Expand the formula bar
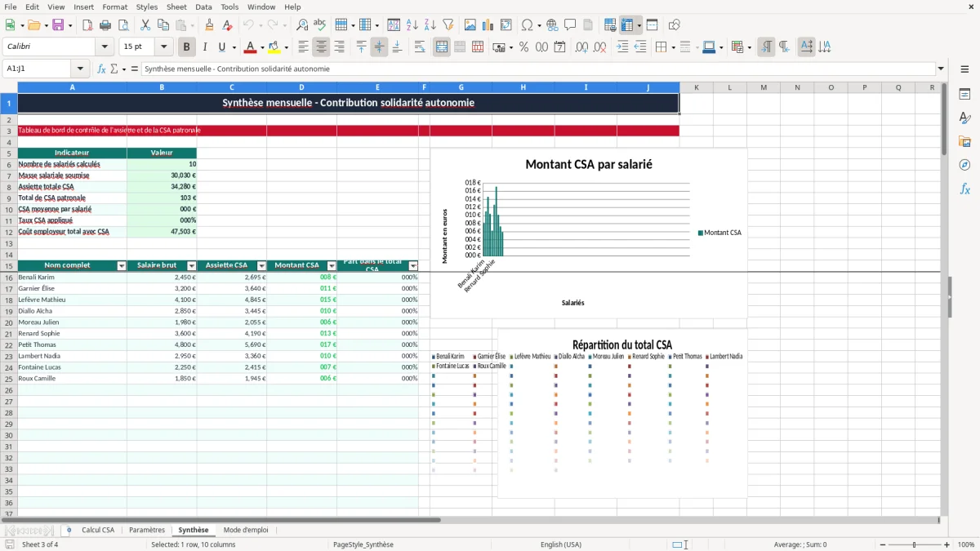This screenshot has width=980, height=551. click(941, 69)
